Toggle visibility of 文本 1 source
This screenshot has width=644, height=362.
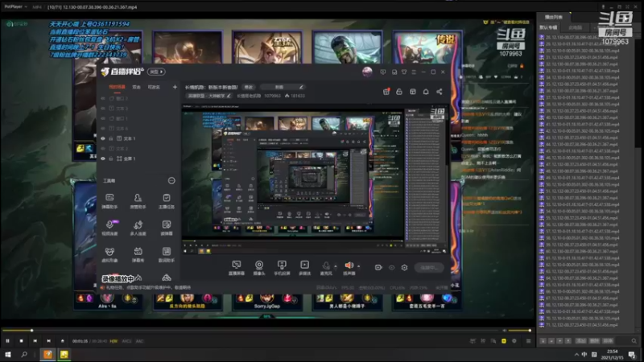(x=103, y=138)
